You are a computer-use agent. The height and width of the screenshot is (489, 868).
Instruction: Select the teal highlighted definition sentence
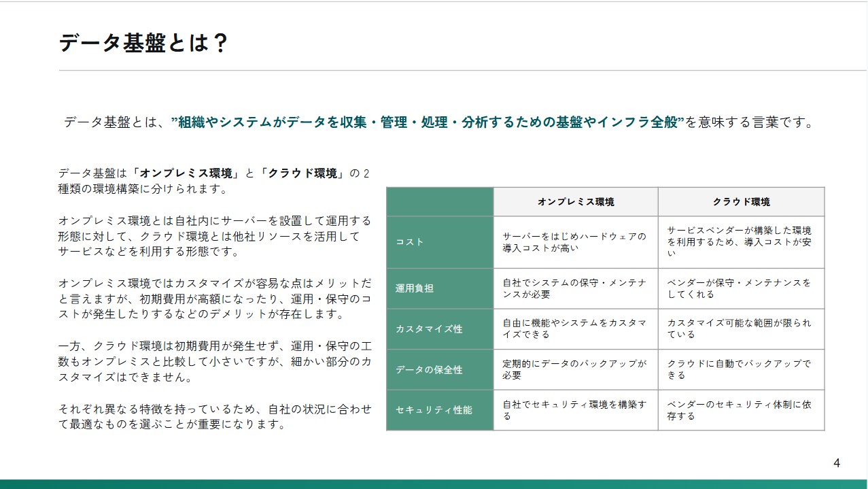(x=428, y=122)
